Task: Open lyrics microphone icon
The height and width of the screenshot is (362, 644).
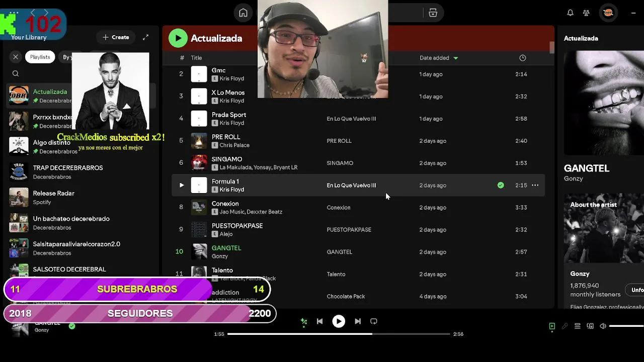Action: [565, 326]
